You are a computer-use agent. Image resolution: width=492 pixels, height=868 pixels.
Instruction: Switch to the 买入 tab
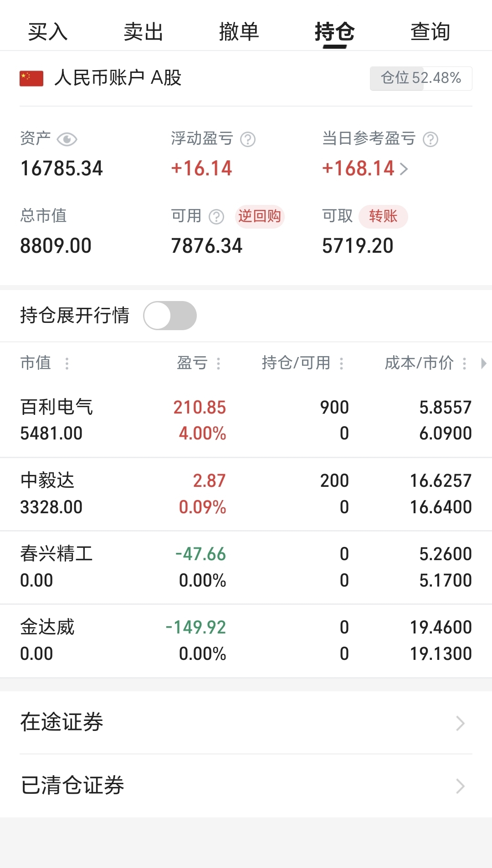click(48, 32)
